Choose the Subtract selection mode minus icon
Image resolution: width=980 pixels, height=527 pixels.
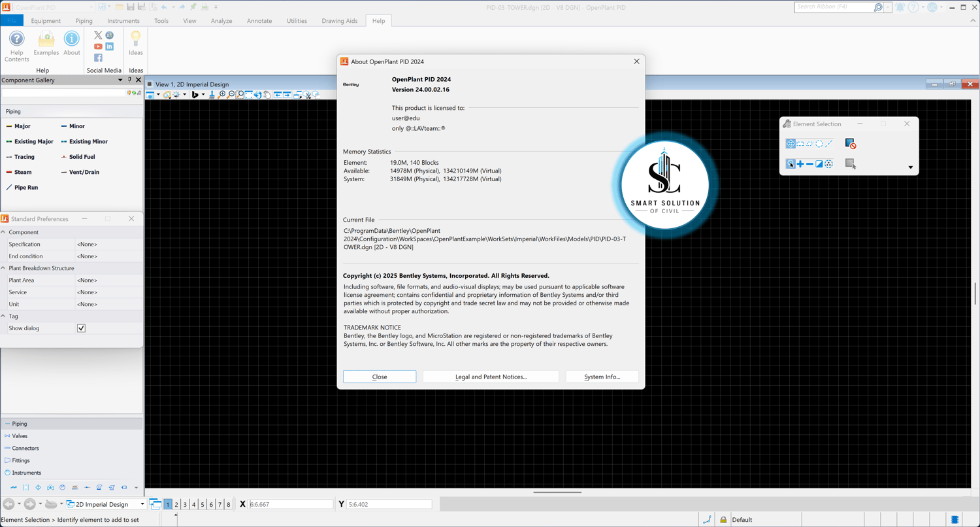(x=809, y=164)
